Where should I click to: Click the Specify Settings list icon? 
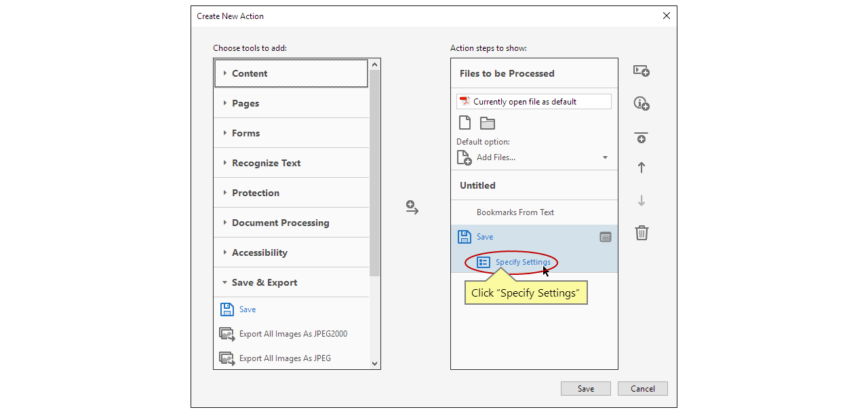(x=484, y=262)
